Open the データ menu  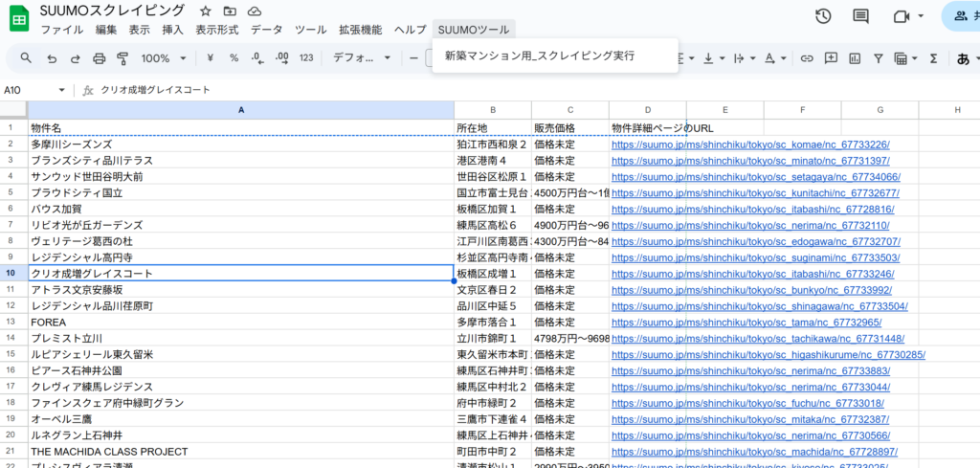[x=267, y=30]
